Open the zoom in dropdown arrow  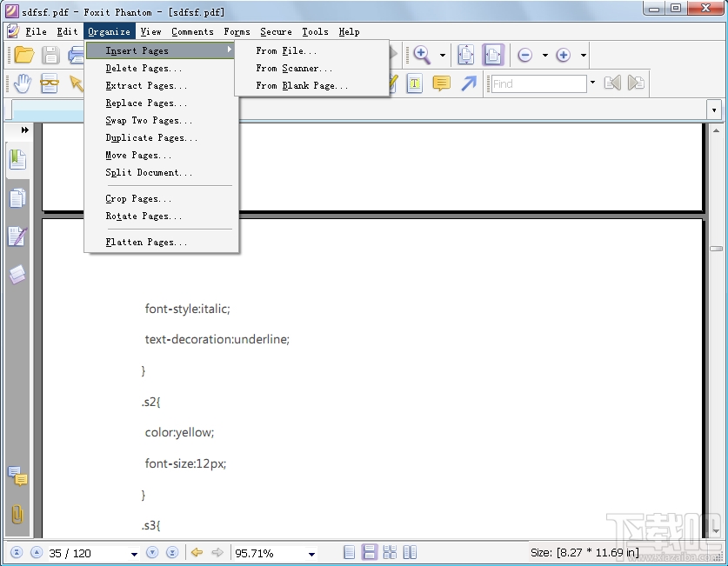coord(584,55)
